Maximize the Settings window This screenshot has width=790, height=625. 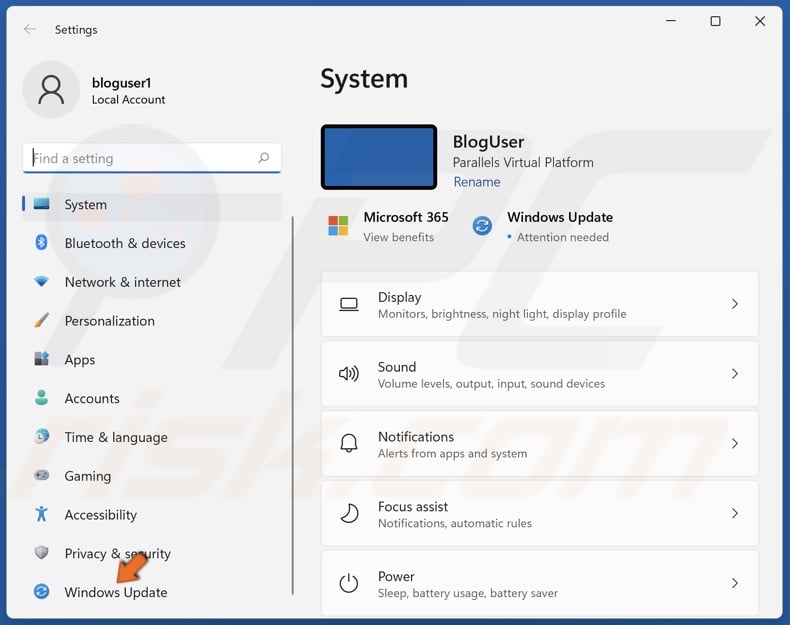(715, 21)
